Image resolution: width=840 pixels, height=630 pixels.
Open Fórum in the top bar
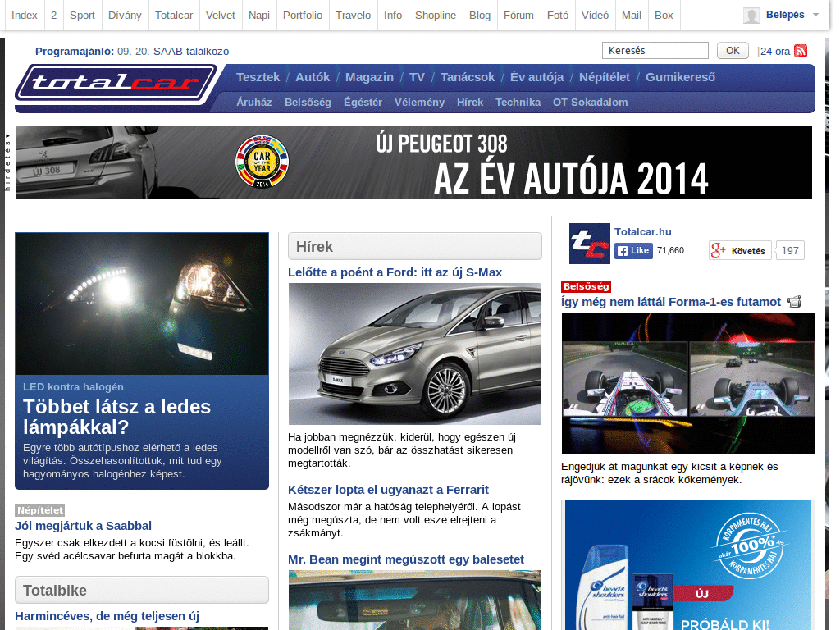pyautogui.click(x=518, y=15)
